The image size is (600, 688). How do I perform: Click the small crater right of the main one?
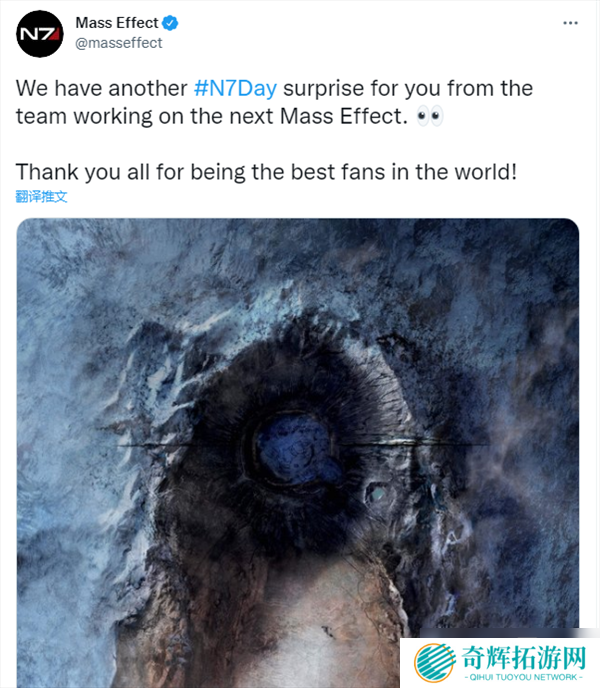[x=379, y=492]
